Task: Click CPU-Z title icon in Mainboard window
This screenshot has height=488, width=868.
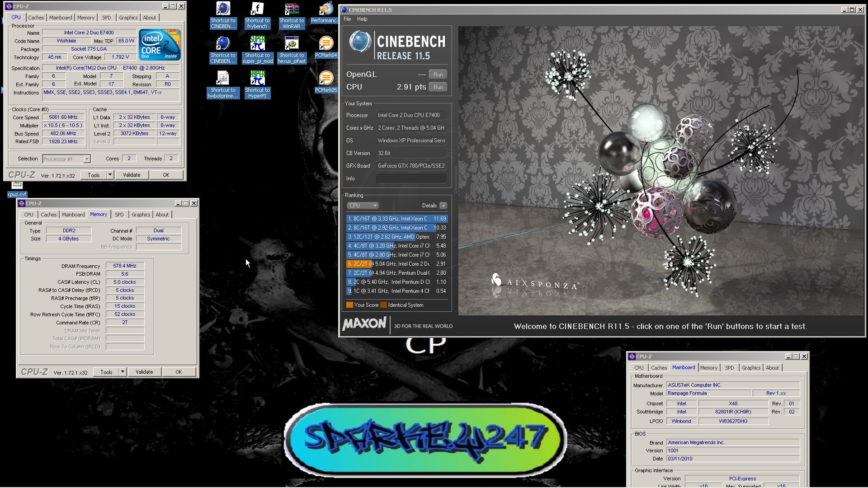Action: point(632,357)
